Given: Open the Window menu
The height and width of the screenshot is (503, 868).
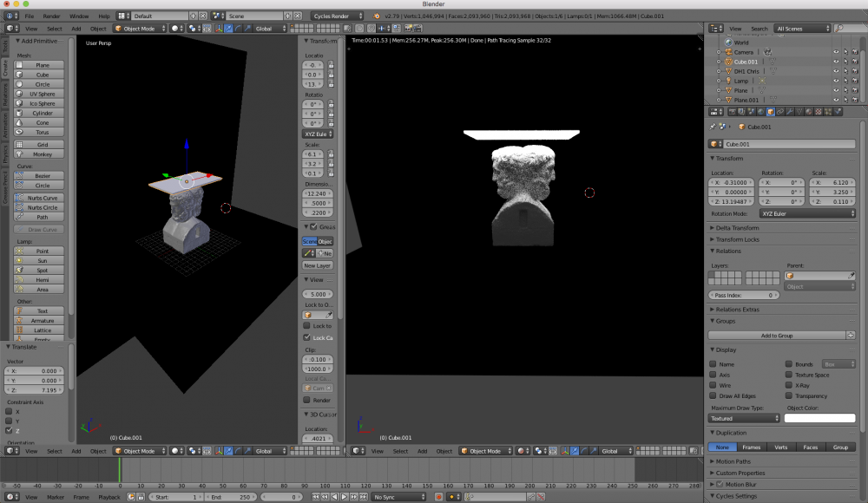Looking at the screenshot, I should (x=78, y=16).
